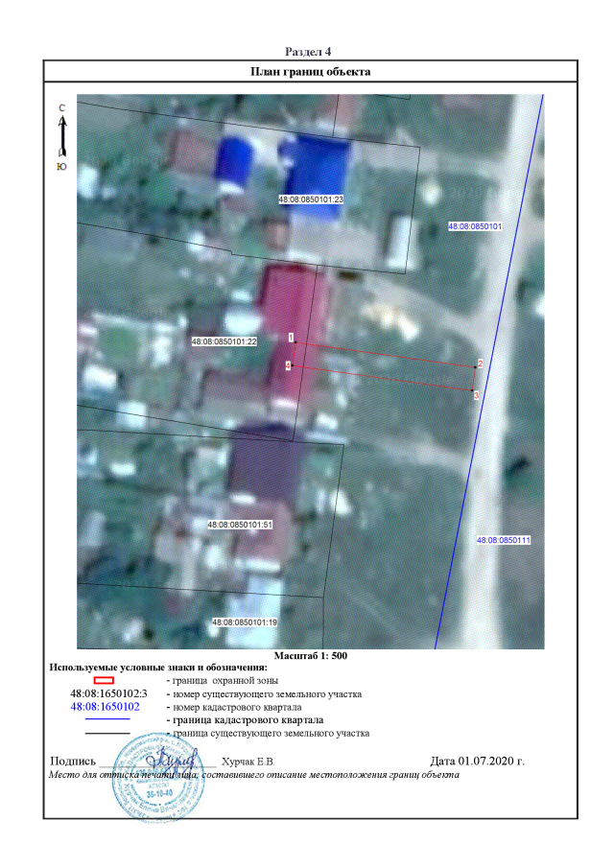Screen dimensions: 614x868
Task: Click the 'Раздел 4' heading
Action: [308, 52]
